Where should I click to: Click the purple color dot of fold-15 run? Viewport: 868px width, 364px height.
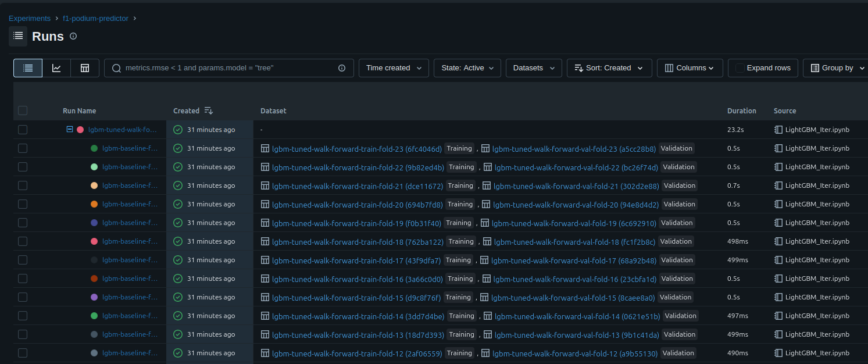click(x=94, y=297)
